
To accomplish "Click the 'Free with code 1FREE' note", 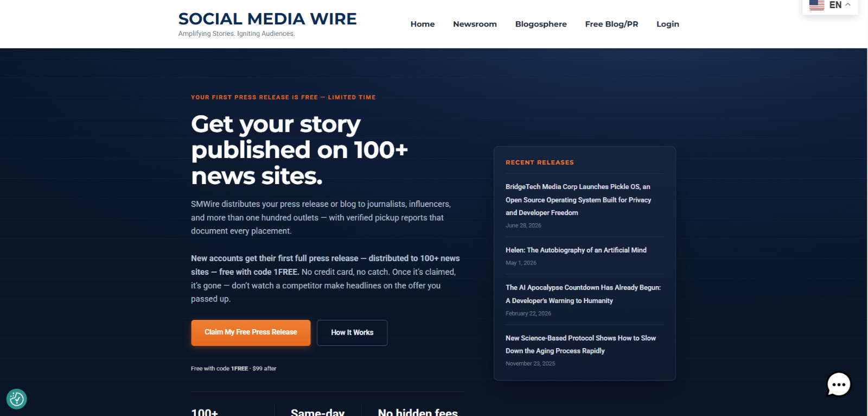I will point(233,368).
